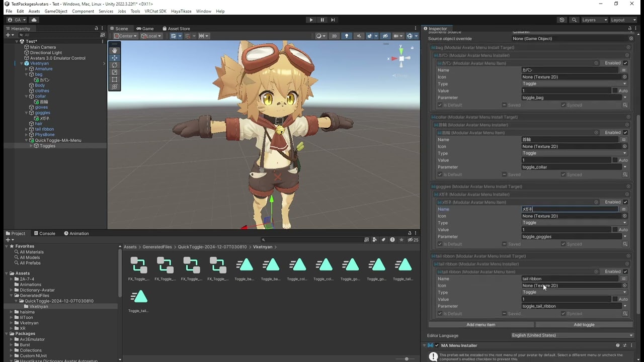Screen dimensions: 644x362
Task: Click the Pause button
Action: 322,20
